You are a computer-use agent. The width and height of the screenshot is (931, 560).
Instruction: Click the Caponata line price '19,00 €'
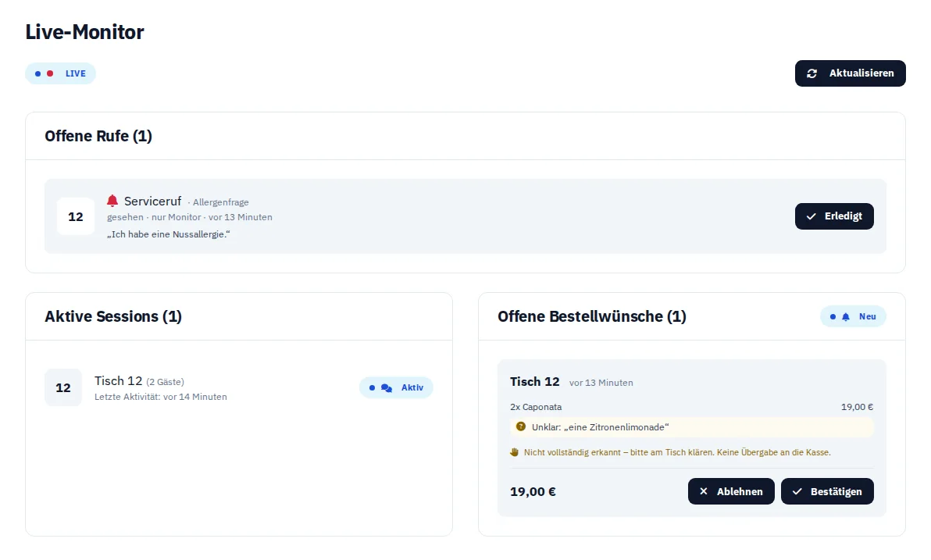tap(857, 408)
